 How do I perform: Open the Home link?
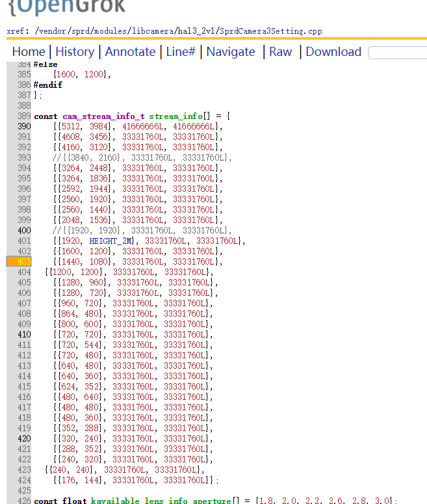[x=29, y=52]
